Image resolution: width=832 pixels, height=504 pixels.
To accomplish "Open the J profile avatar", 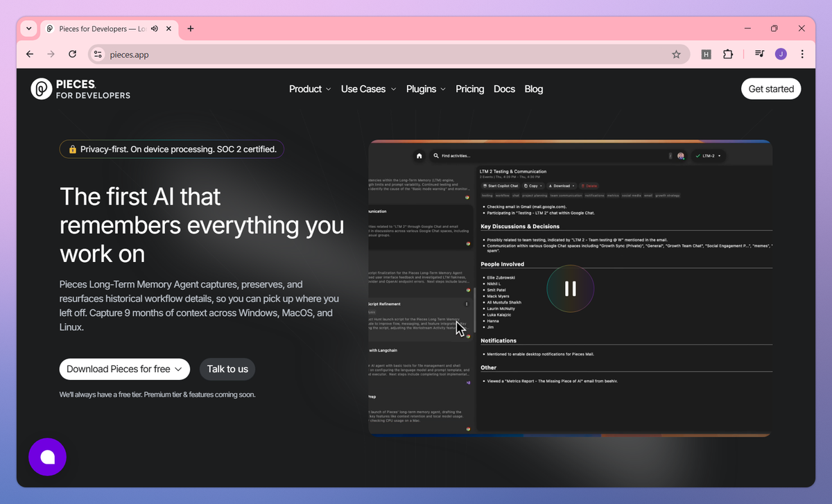I will coord(781,54).
